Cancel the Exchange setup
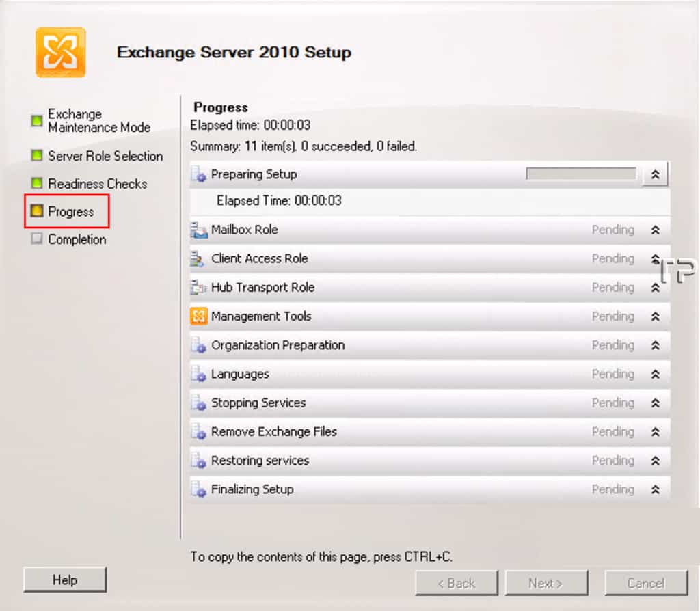This screenshot has width=700, height=611. click(x=646, y=583)
